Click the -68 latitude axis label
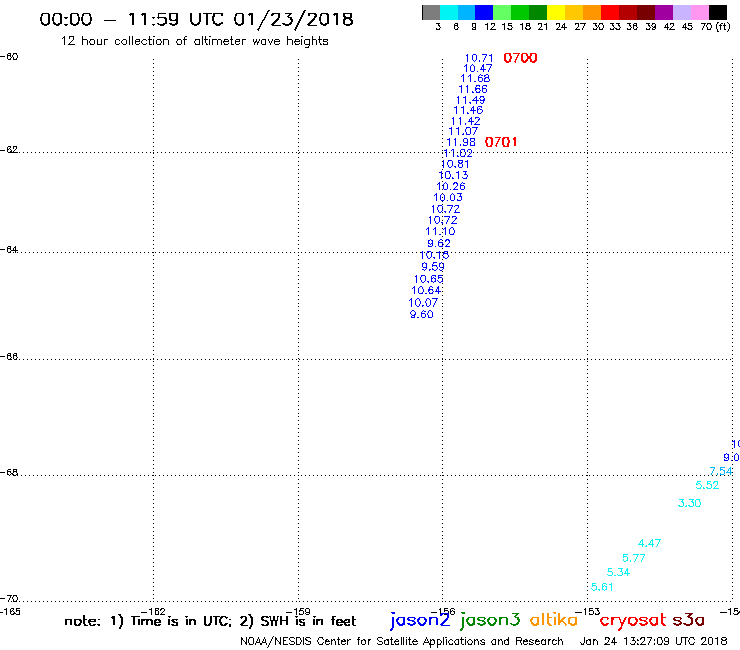740x650 pixels. click(9, 473)
